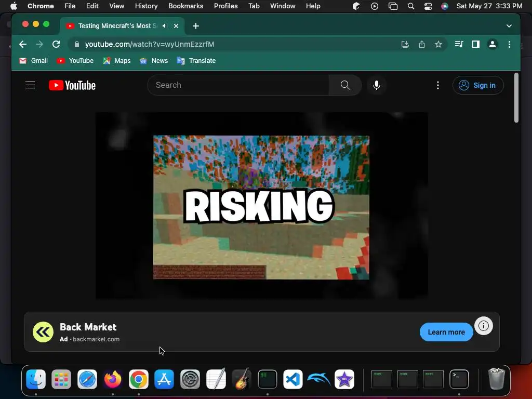Open Visual Studio Code from the Dock

pyautogui.click(x=293, y=379)
